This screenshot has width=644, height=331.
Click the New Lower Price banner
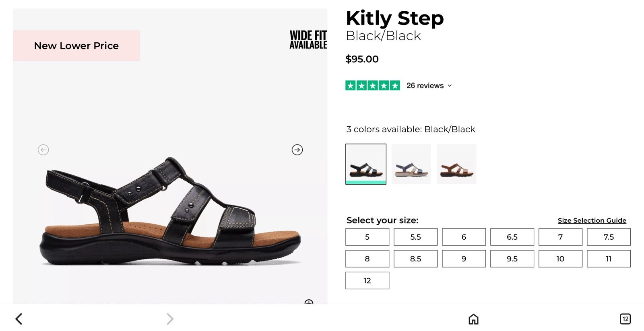76,45
